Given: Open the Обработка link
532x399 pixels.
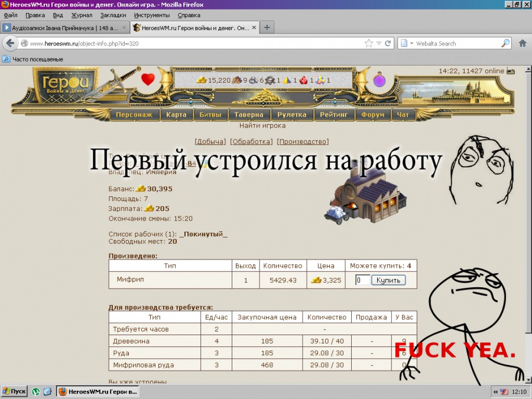Looking at the screenshot, I should 251,142.
